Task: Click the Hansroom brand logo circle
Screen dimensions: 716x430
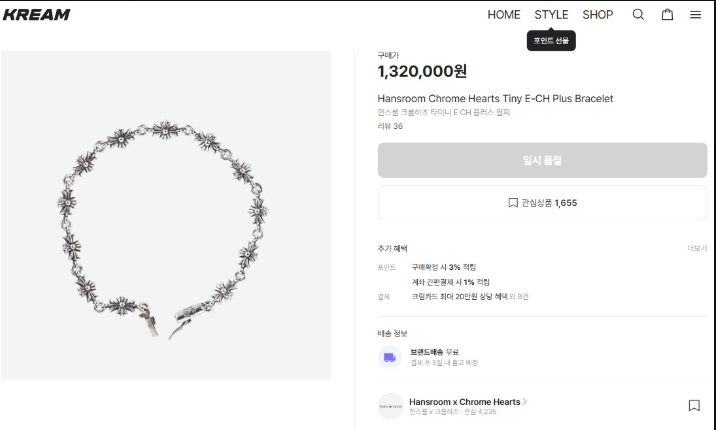Action: [x=390, y=405]
